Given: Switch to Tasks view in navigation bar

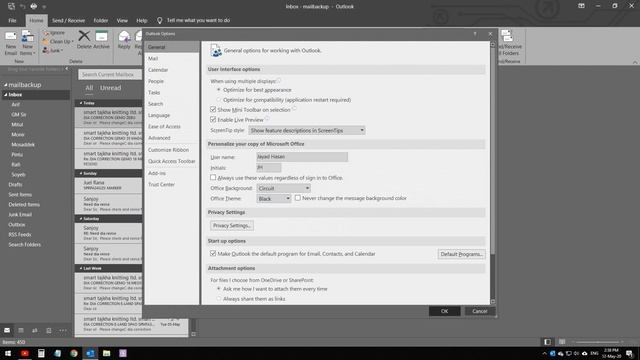Looking at the screenshot, I should (x=49, y=330).
